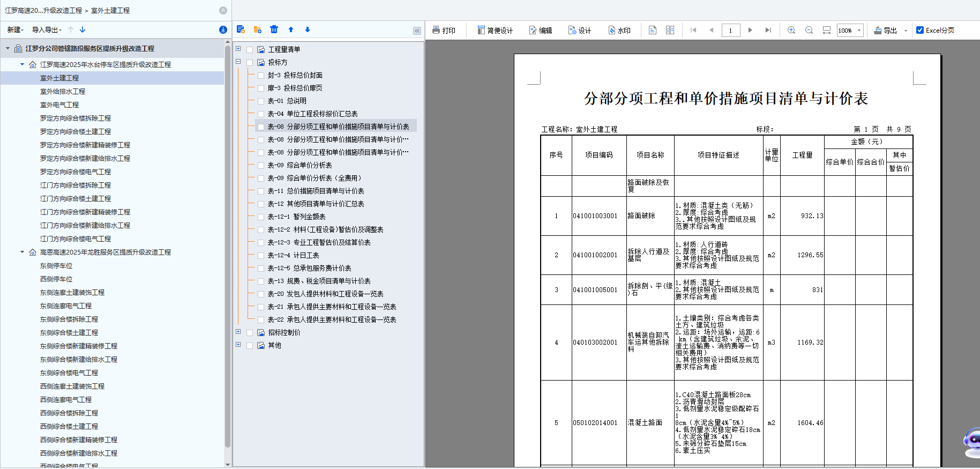The width and height of the screenshot is (980, 469).
Task: Click the delete report trash icon
Action: click(x=274, y=29)
